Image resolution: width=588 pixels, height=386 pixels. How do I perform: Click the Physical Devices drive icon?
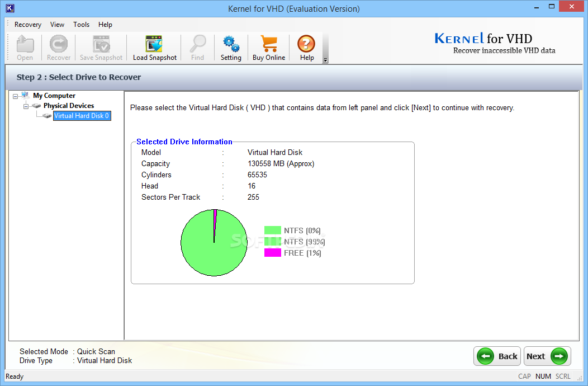(x=36, y=106)
